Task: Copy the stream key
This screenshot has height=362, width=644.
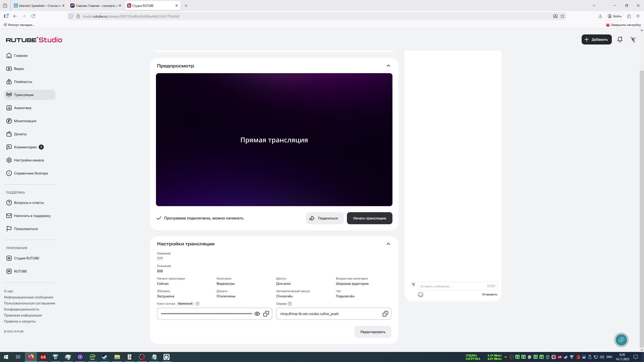Action: point(266,314)
